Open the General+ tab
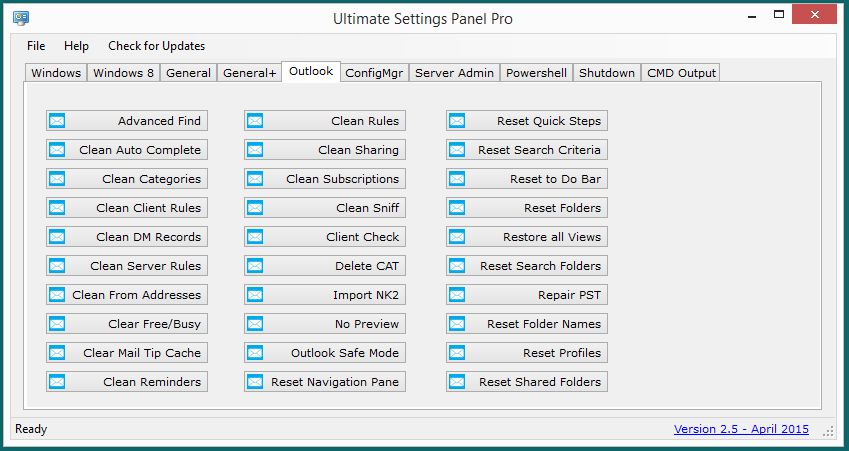849x451 pixels. [250, 73]
